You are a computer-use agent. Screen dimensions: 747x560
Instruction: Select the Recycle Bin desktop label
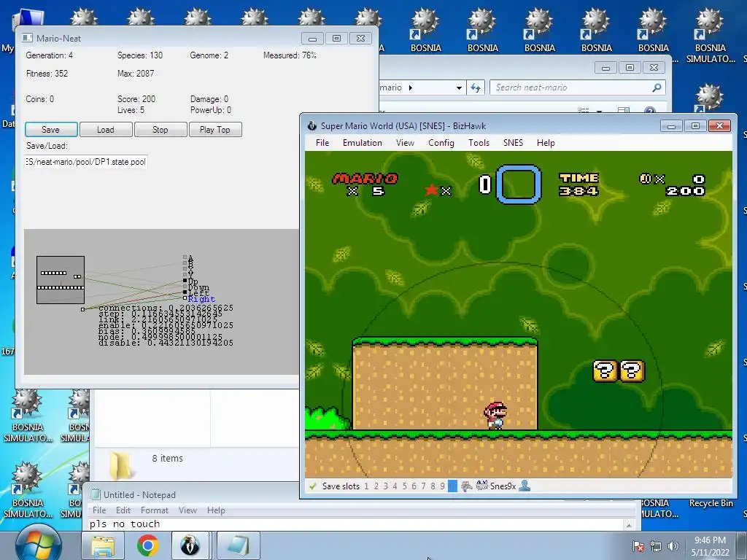(x=711, y=503)
